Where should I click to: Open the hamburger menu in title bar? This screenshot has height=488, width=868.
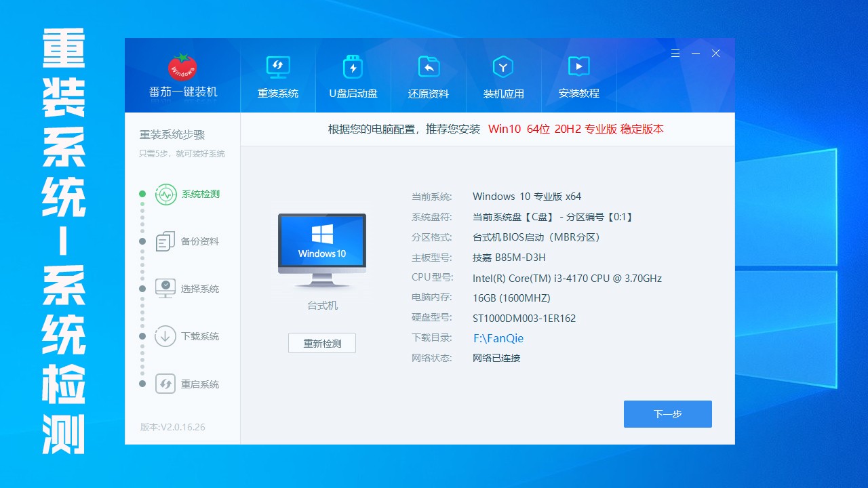(x=675, y=53)
